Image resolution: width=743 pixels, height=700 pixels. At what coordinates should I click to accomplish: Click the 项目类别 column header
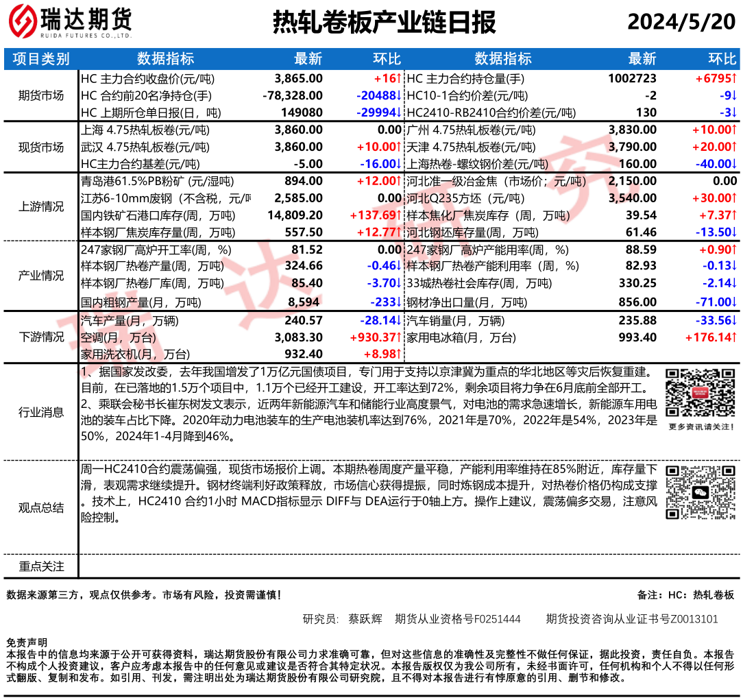pos(41,59)
